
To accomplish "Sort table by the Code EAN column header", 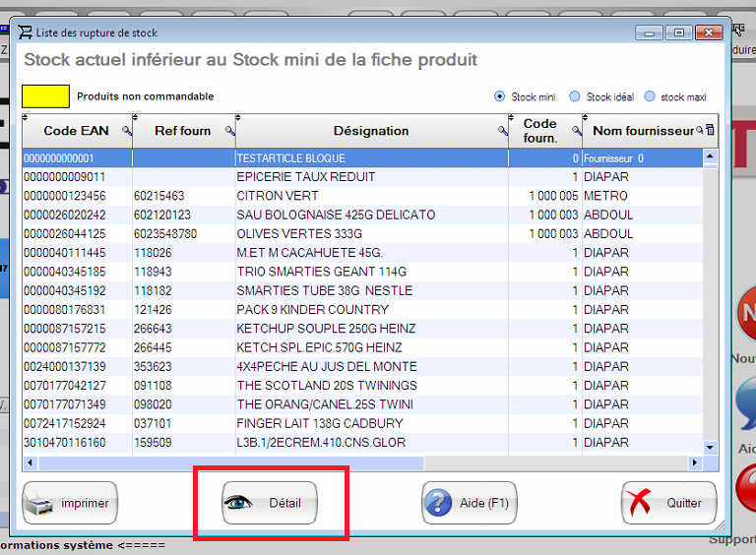I will coord(74,131).
